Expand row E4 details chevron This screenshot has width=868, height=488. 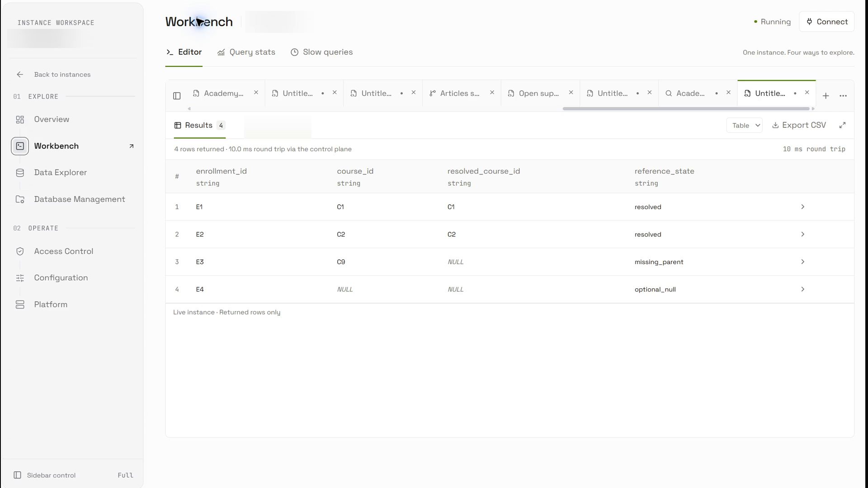(803, 289)
